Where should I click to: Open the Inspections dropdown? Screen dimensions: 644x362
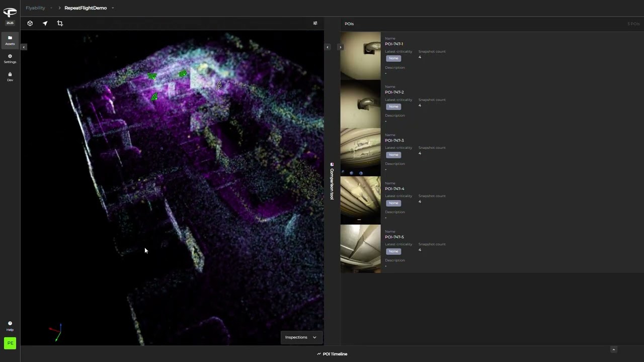click(x=301, y=337)
